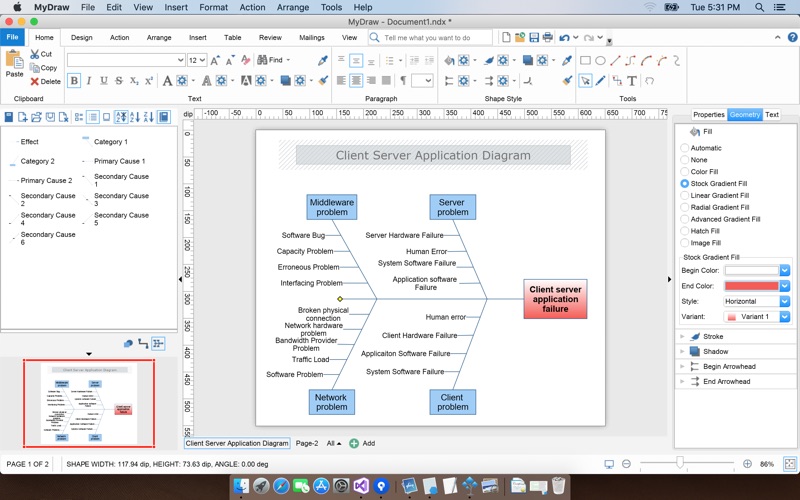Apply Strikethrough formatting

point(118,81)
